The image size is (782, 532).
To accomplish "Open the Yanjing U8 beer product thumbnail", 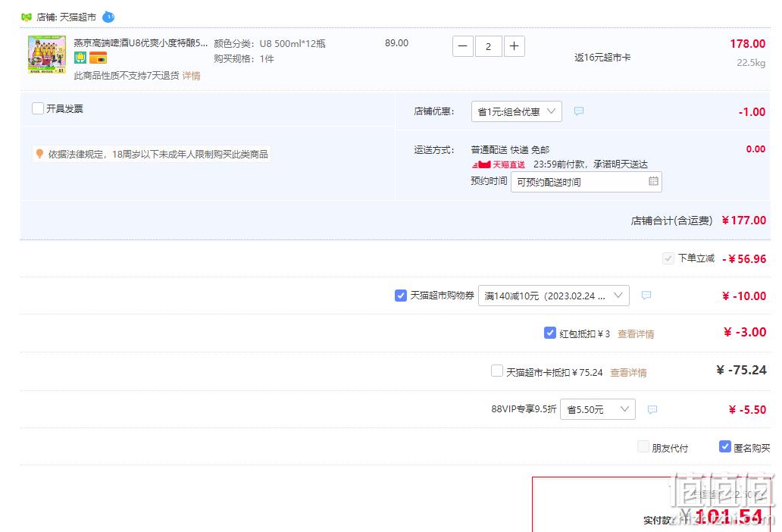I will pyautogui.click(x=47, y=55).
